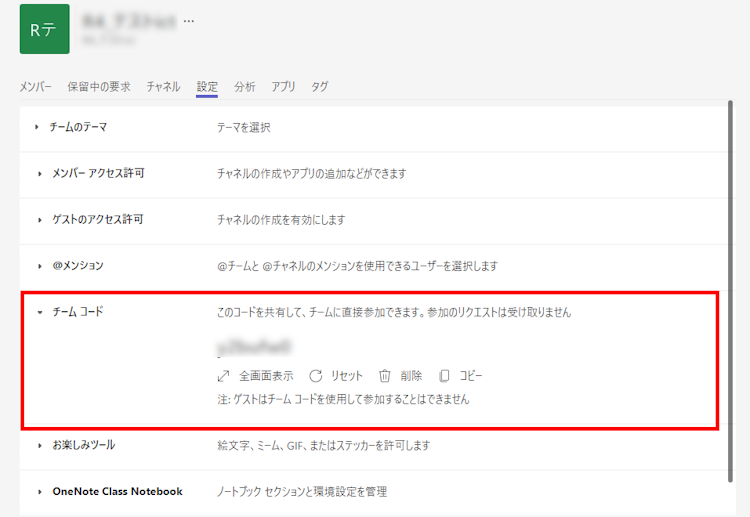Open the team more options ellipsis
This screenshot has width=750, height=517.
pyautogui.click(x=190, y=21)
